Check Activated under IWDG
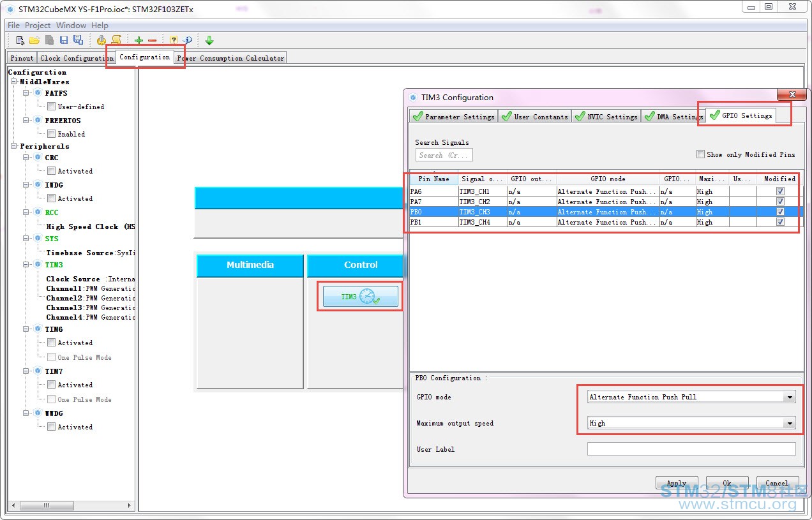 (x=52, y=198)
